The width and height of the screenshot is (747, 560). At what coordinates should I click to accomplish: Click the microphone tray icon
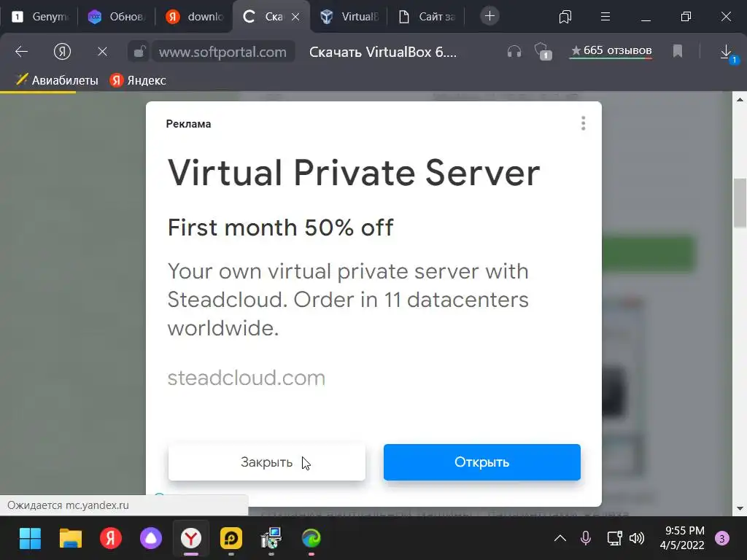pos(586,539)
